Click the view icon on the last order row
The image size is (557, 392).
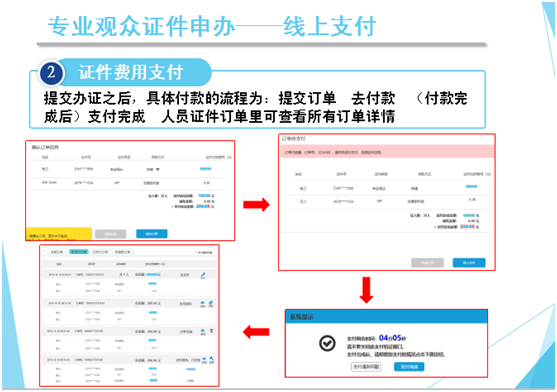pyautogui.click(x=204, y=360)
